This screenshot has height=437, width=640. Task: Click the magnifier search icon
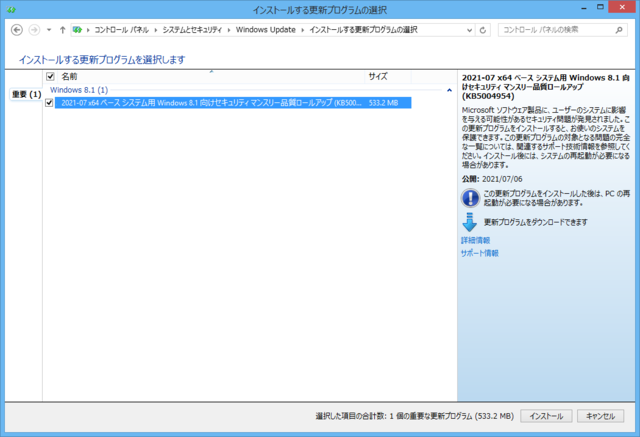pyautogui.click(x=619, y=30)
